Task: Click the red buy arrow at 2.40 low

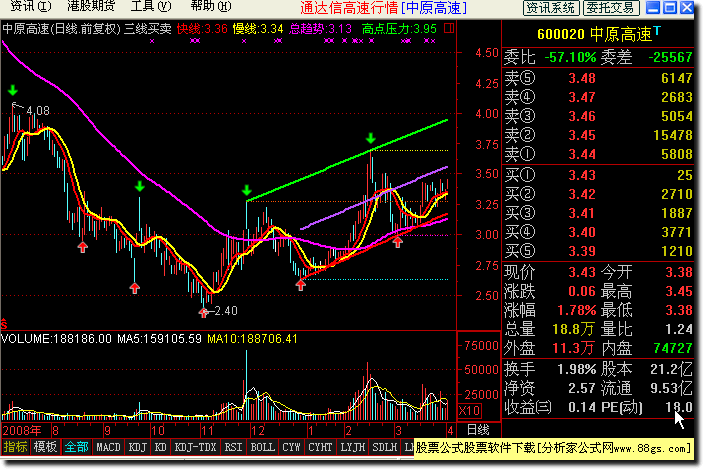Action: [204, 312]
